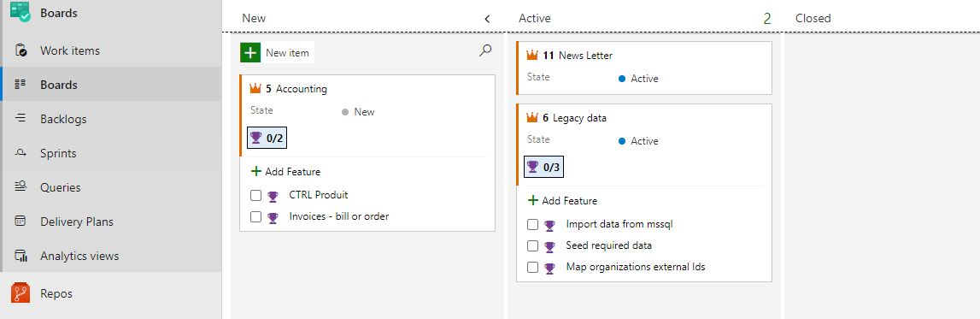980x319 pixels.
Task: Click the Work items sidebar icon
Action: tap(21, 50)
